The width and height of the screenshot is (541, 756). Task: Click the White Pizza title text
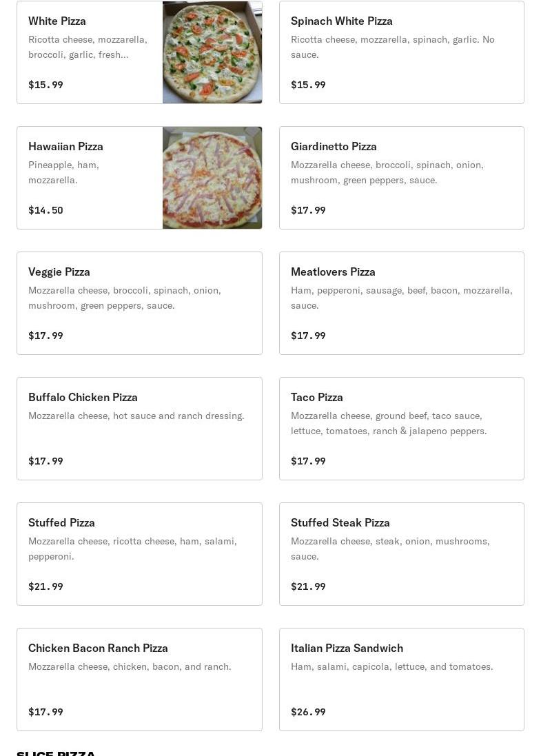click(x=57, y=21)
